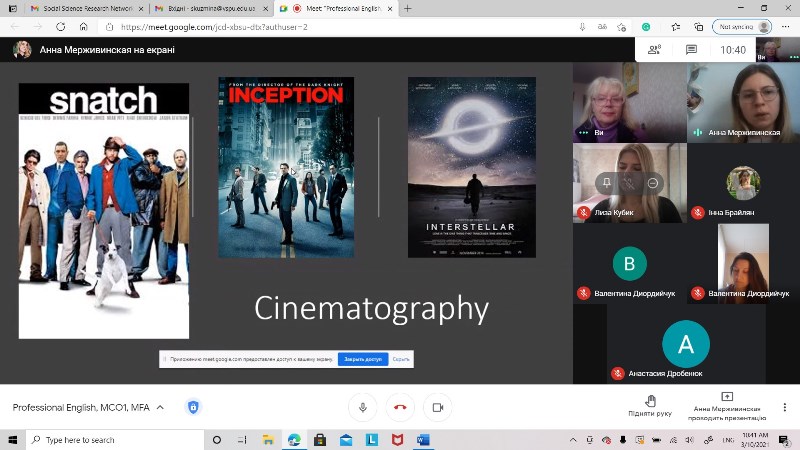This screenshot has height=450, width=800.
Task: Open Edge Settings and more menu
Action: click(785, 27)
